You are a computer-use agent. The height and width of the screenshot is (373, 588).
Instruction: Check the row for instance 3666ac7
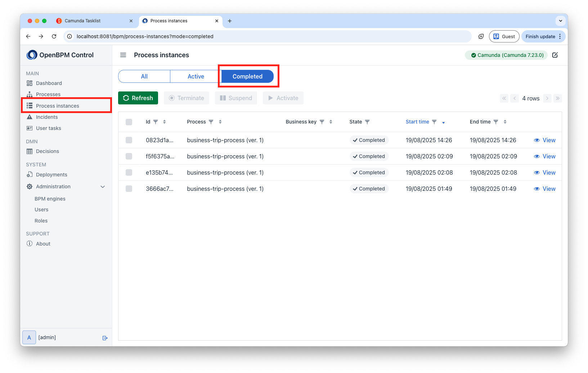click(129, 189)
